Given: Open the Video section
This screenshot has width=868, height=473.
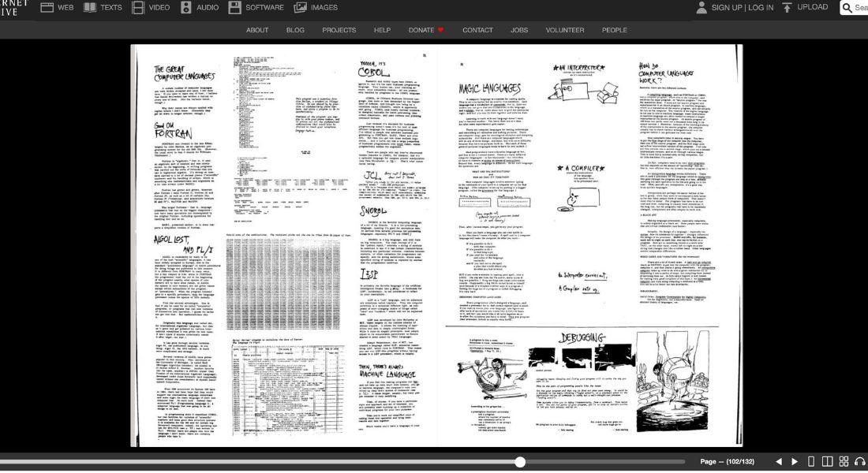Looking at the screenshot, I should (150, 7).
